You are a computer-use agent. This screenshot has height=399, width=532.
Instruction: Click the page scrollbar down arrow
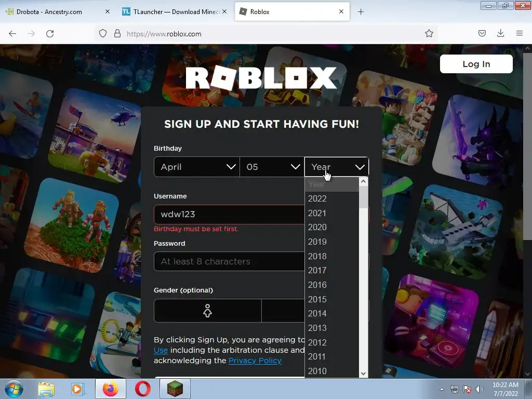point(528,374)
